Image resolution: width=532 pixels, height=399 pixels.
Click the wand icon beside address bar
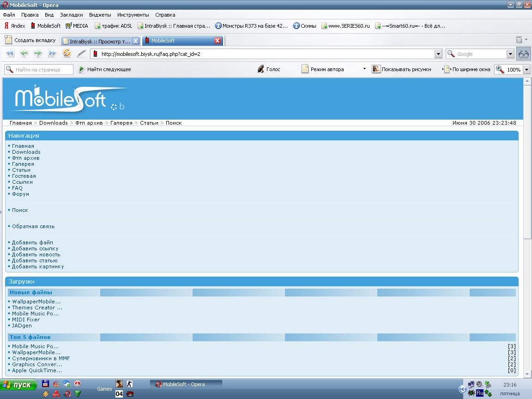tap(81, 54)
